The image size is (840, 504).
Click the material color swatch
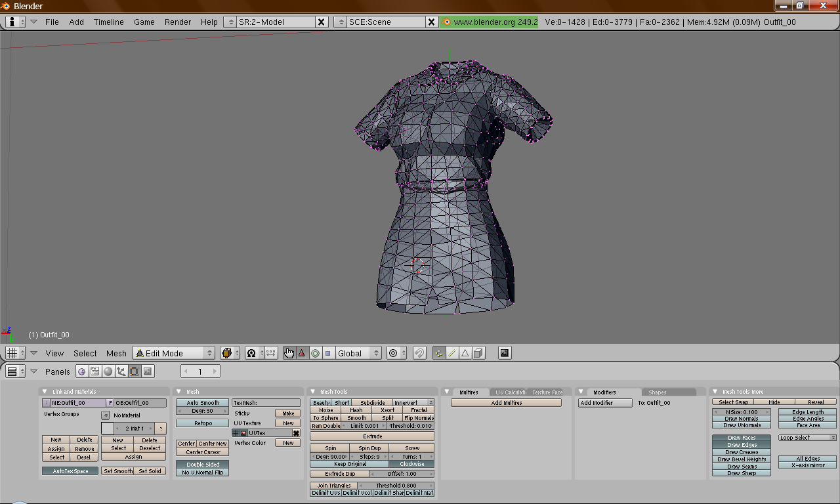(x=108, y=429)
